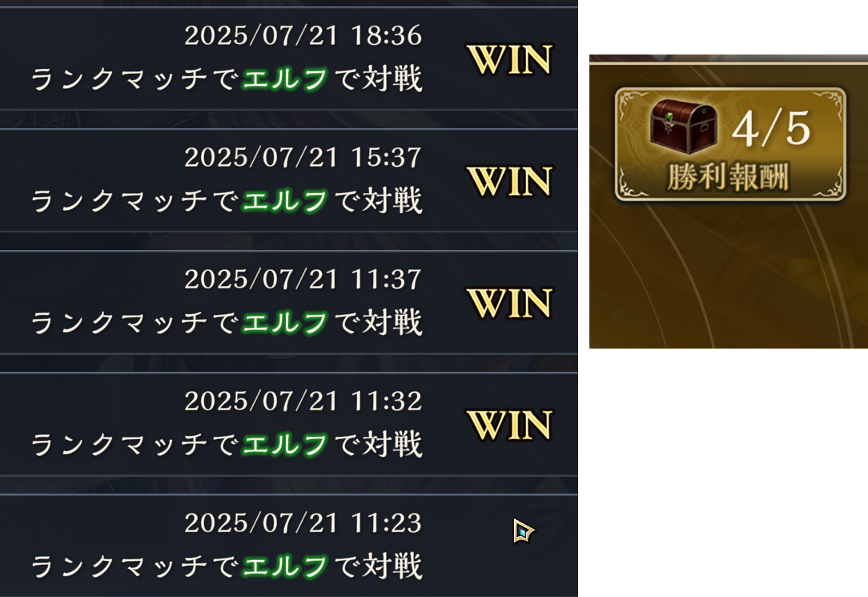Click ランクマッチ text in the 11:23 entry
Screen dimensions: 868x597
[119, 566]
